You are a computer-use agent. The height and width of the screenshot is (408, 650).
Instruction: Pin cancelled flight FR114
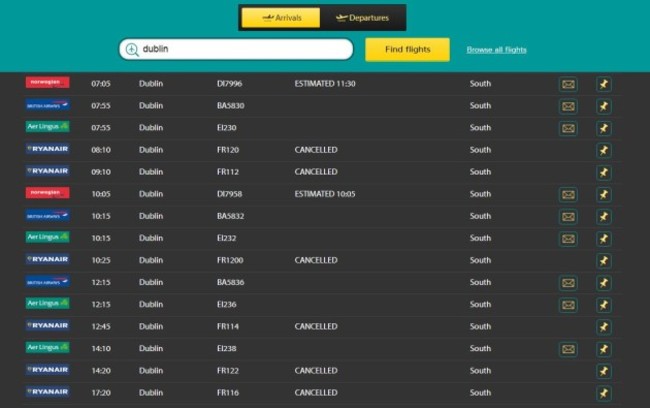pos(604,327)
